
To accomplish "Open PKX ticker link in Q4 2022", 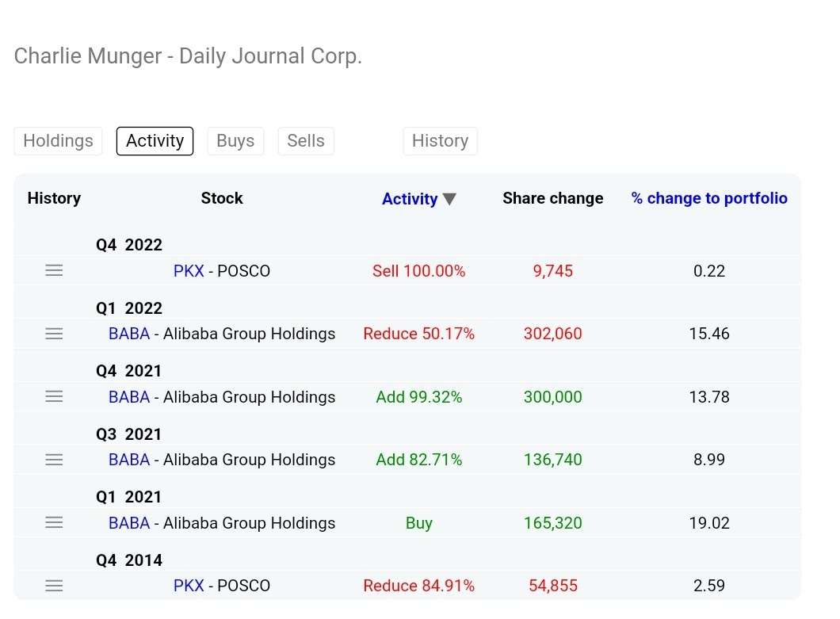I will [x=189, y=271].
